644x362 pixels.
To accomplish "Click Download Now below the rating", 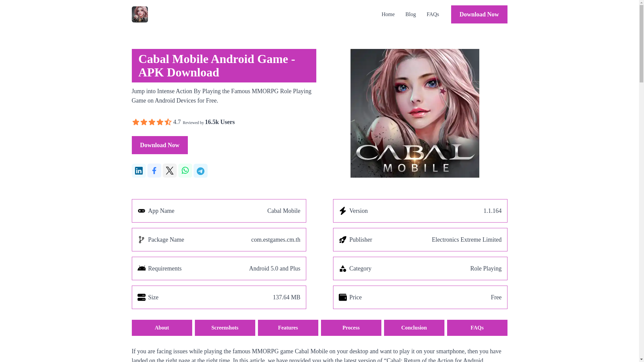I will click(x=160, y=145).
